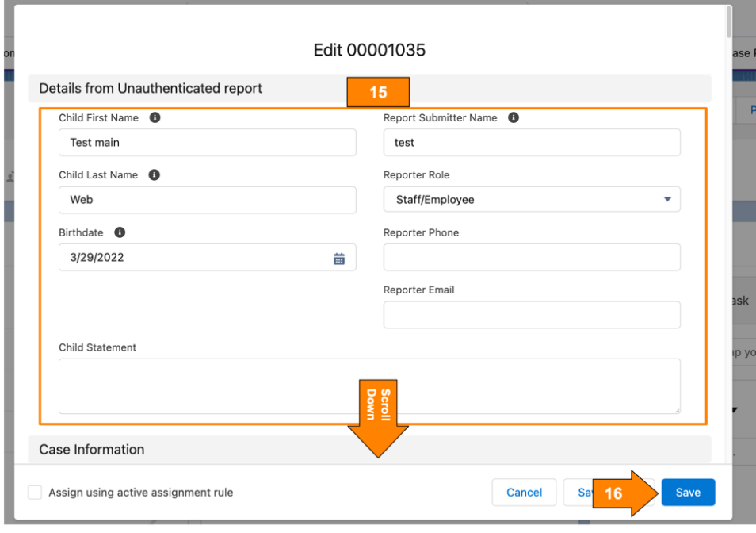Screen dimensions: 756x533
Task: Click the Child Last Name field showing Web
Action: pos(207,199)
